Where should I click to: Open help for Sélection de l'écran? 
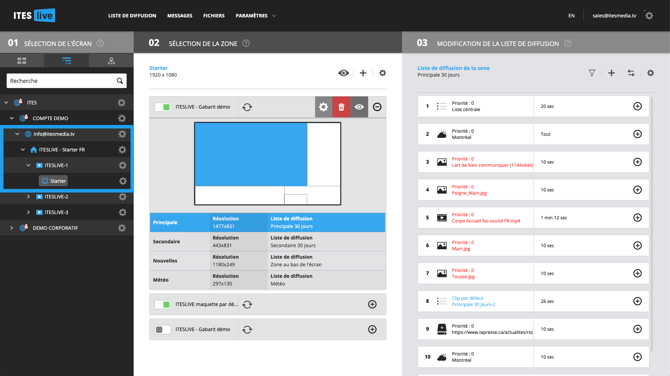[100, 43]
